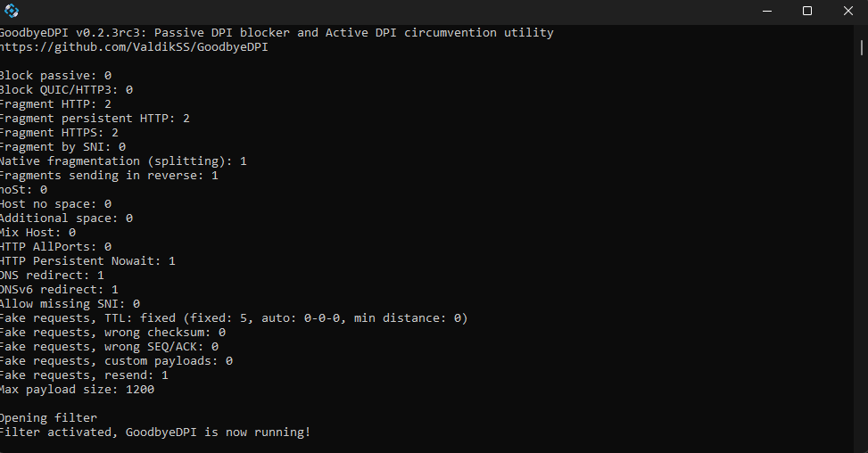Close the GoodbyeDPI console window
The width and height of the screenshot is (868, 453).
click(847, 12)
